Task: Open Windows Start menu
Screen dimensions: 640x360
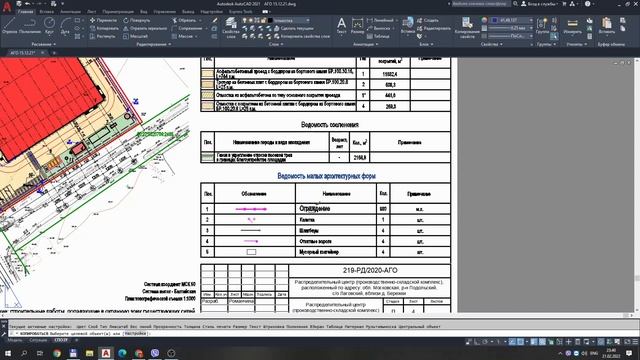Action: click(x=7, y=353)
